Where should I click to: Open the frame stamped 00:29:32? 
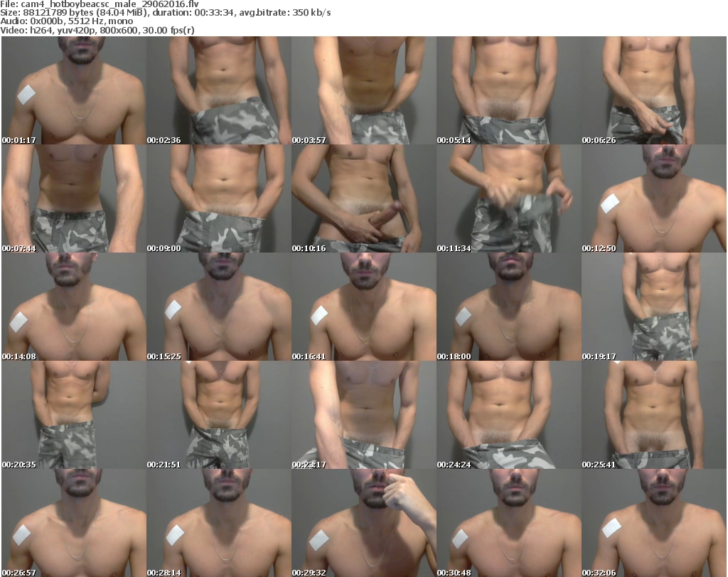pos(364,523)
